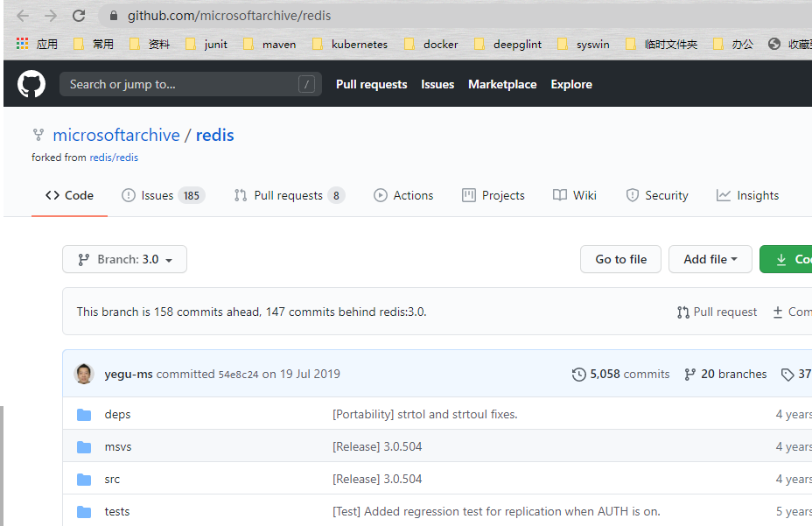
Task: Click the browser back arrow
Action: tap(23, 16)
